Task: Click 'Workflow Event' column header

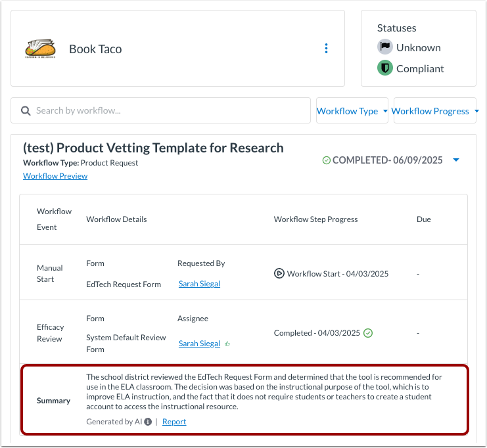Action: [54, 219]
